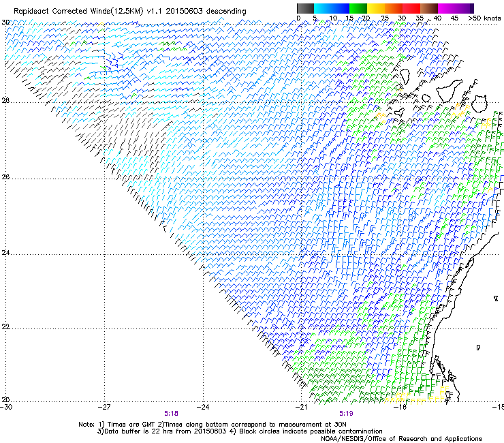504x443 pixels.
Task: Click the Gran Canaria island outline
Action: (x=479, y=104)
